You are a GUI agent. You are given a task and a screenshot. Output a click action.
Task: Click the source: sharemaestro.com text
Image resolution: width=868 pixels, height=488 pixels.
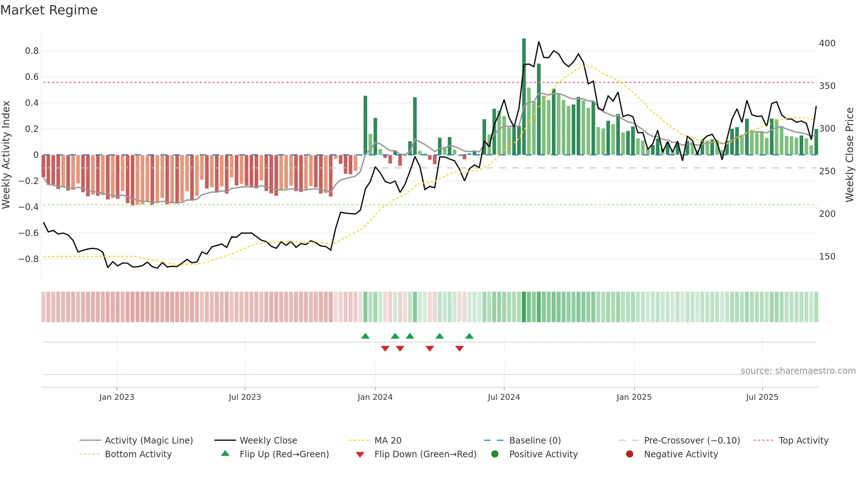(798, 371)
